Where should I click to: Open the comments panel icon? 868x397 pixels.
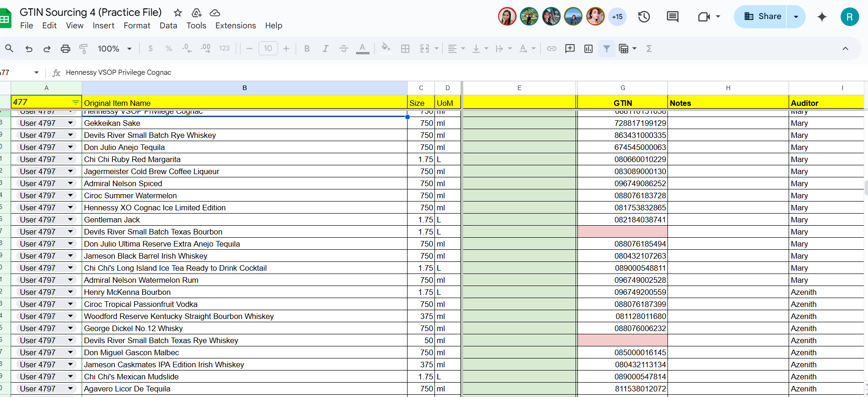(x=673, y=17)
